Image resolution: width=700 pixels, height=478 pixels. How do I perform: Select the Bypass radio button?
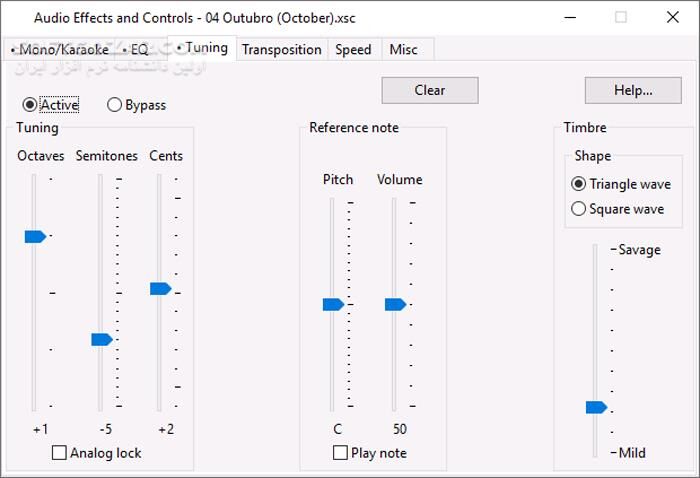[115, 105]
